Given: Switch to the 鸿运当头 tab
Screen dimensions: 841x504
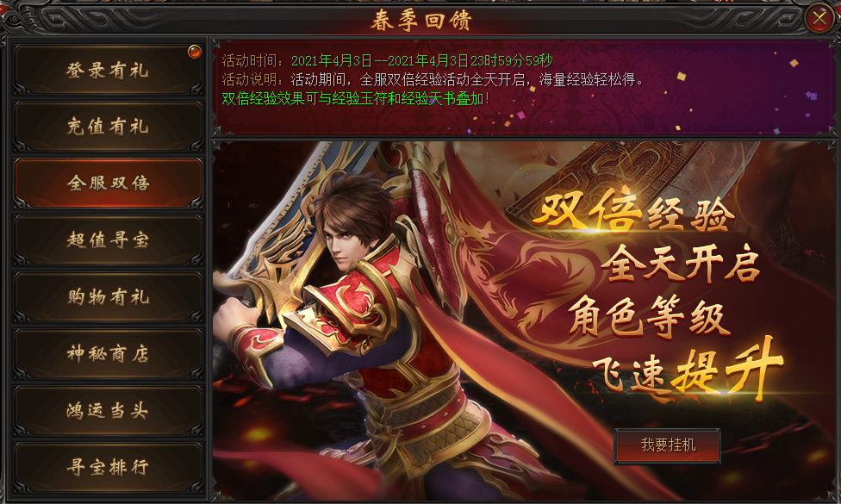Looking at the screenshot, I should pyautogui.click(x=108, y=411).
